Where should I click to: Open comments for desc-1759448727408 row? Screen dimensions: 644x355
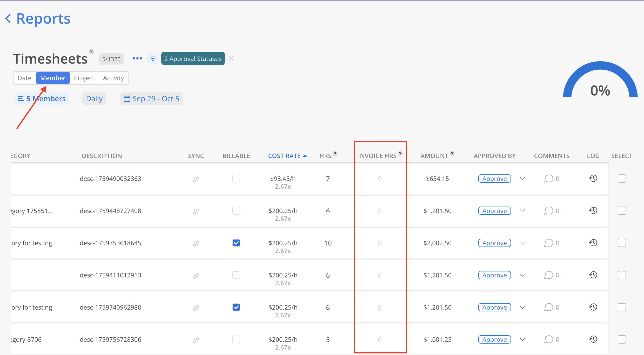click(x=549, y=211)
